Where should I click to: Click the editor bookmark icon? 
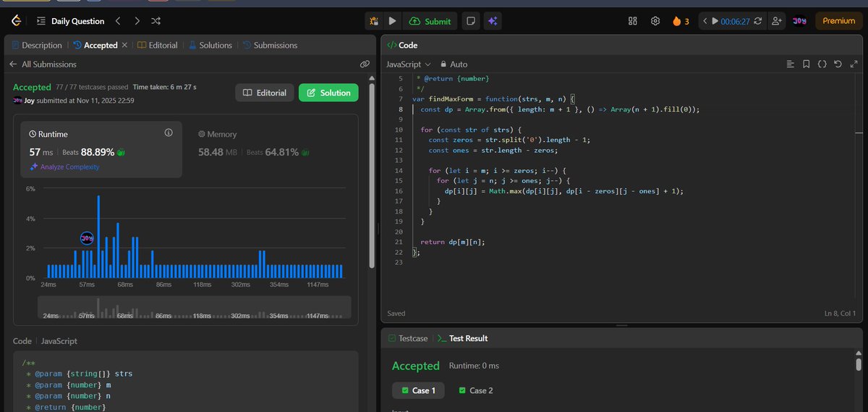807,64
